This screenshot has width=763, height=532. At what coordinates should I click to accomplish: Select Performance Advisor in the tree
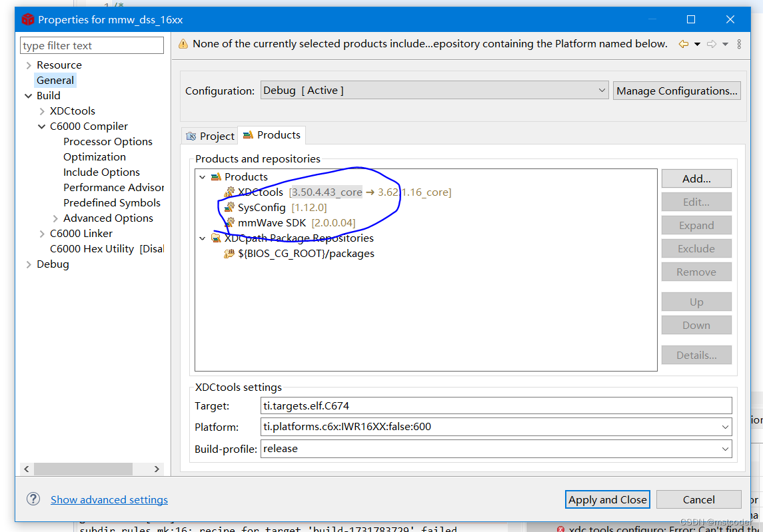113,188
